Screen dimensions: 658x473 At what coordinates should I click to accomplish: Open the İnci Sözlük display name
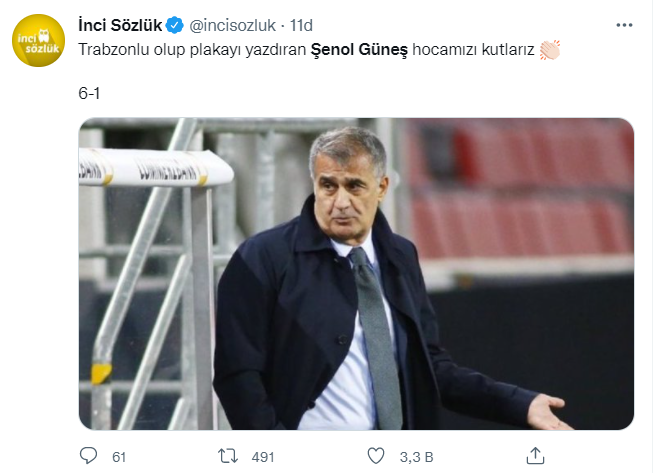119,25
